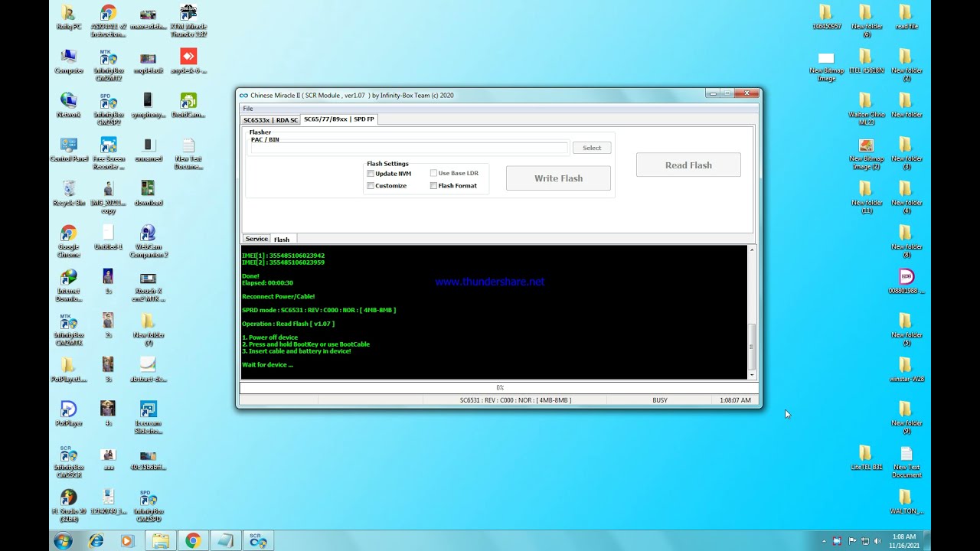This screenshot has height=551, width=980.
Task: Open Windows Start menu
Action: [64, 541]
